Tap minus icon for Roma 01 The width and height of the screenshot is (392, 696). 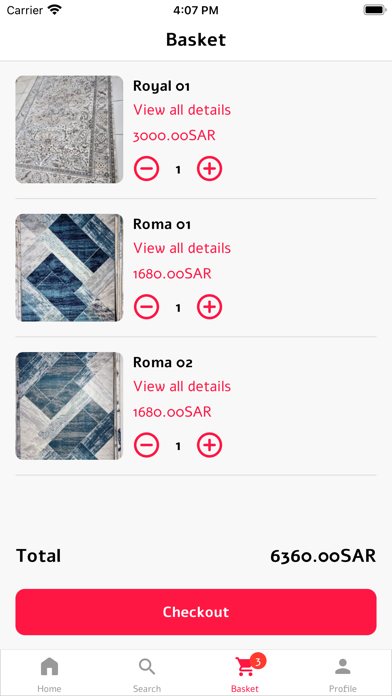click(147, 307)
